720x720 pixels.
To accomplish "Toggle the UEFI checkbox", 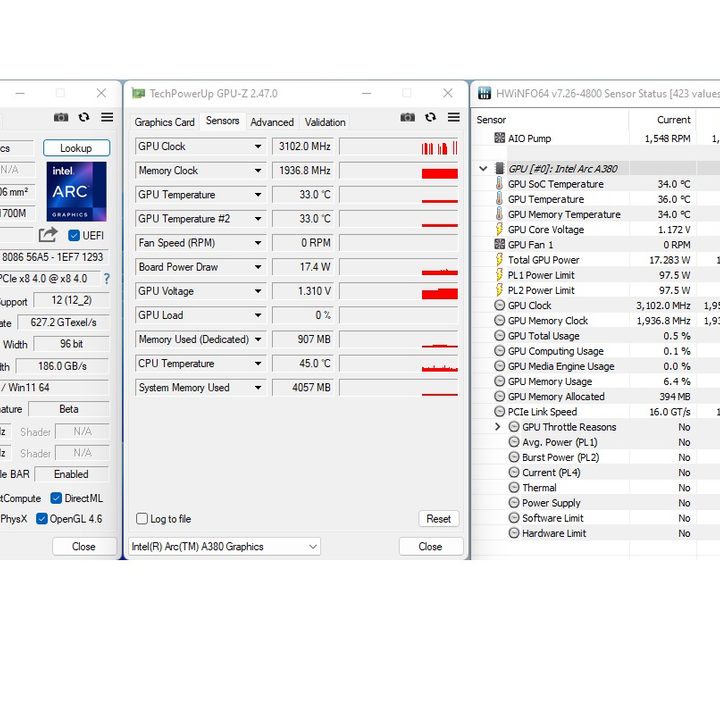I will [73, 235].
